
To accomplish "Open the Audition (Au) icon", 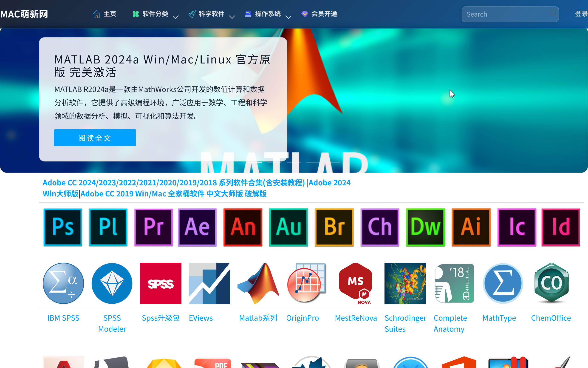I will point(289,227).
